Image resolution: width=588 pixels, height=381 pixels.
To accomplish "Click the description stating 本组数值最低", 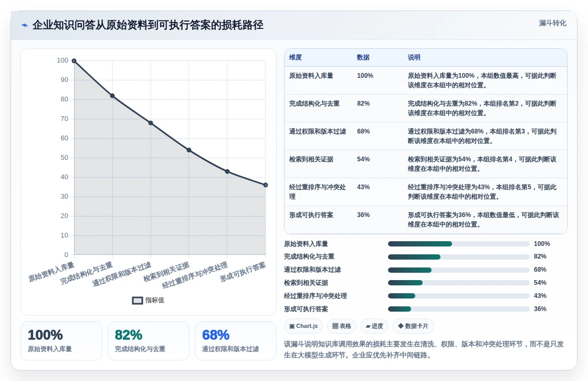I will pyautogui.click(x=484, y=220).
